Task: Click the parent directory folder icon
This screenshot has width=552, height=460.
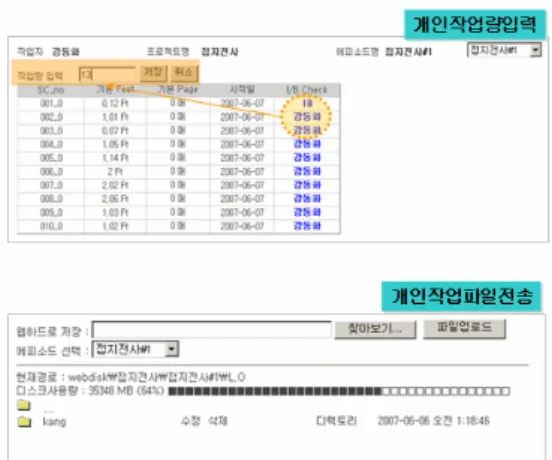Action: click(24, 405)
